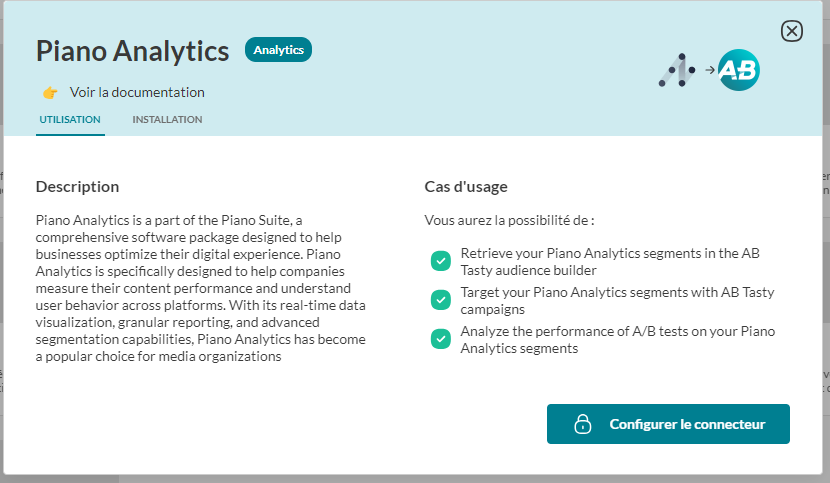Image resolution: width=830 pixels, height=483 pixels.
Task: Open the INSTALLATION tab
Action: [x=167, y=120]
